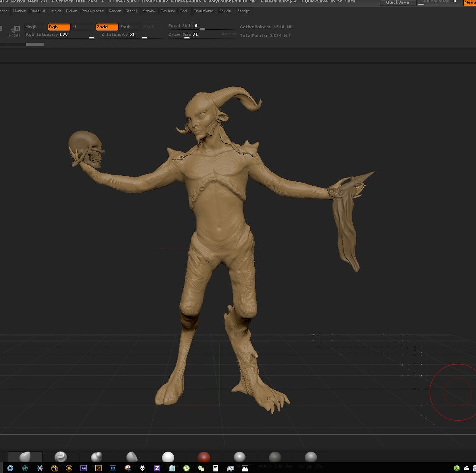Turn on Mrgb mode

point(35,27)
